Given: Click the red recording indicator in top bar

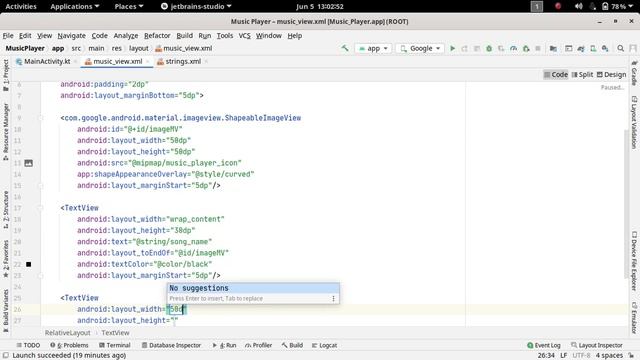Looking at the screenshot, I should [558, 6].
